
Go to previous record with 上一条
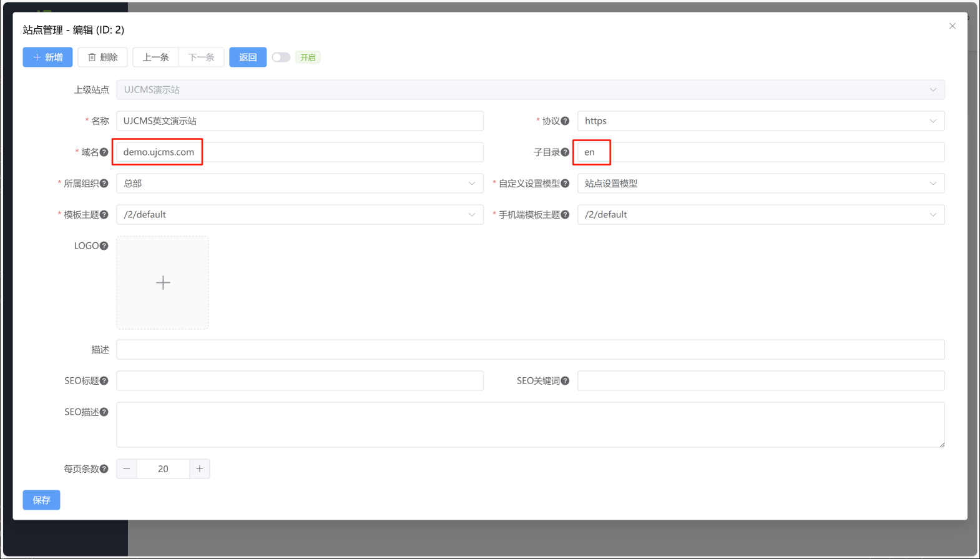155,57
